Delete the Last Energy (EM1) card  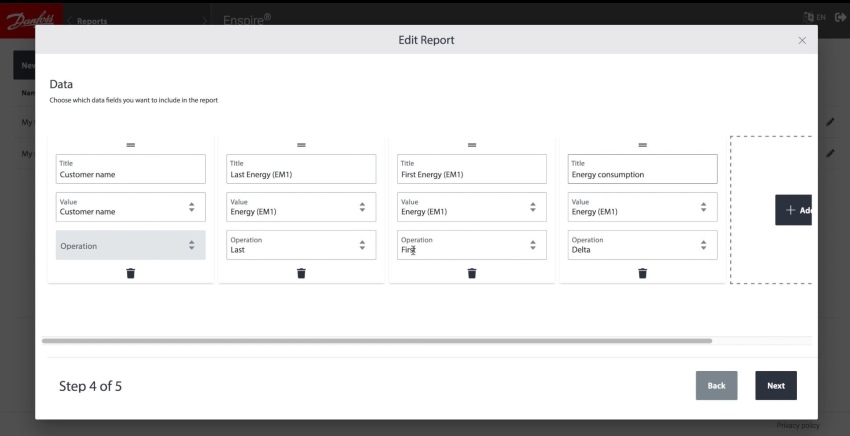[301, 273]
